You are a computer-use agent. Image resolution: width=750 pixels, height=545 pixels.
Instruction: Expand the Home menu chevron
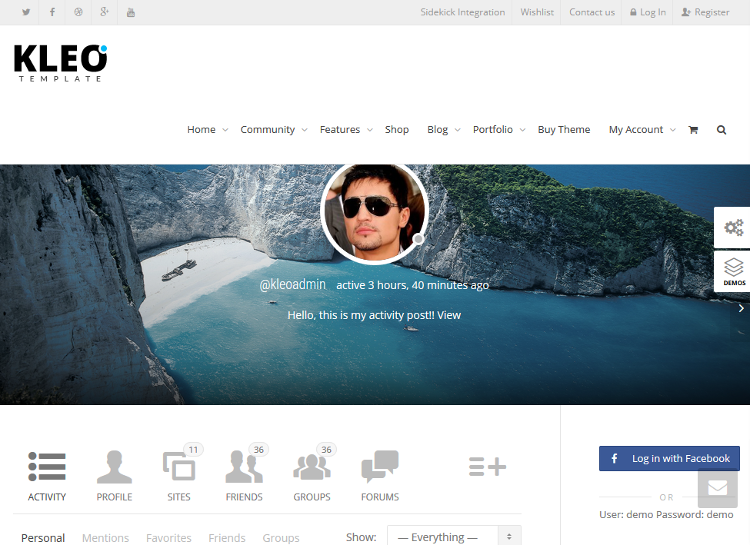(x=225, y=130)
